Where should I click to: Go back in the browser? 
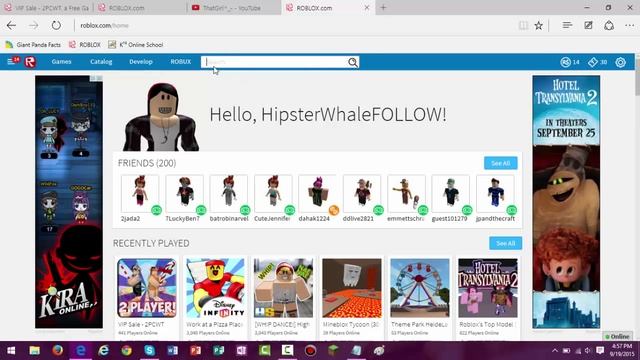tap(11, 25)
